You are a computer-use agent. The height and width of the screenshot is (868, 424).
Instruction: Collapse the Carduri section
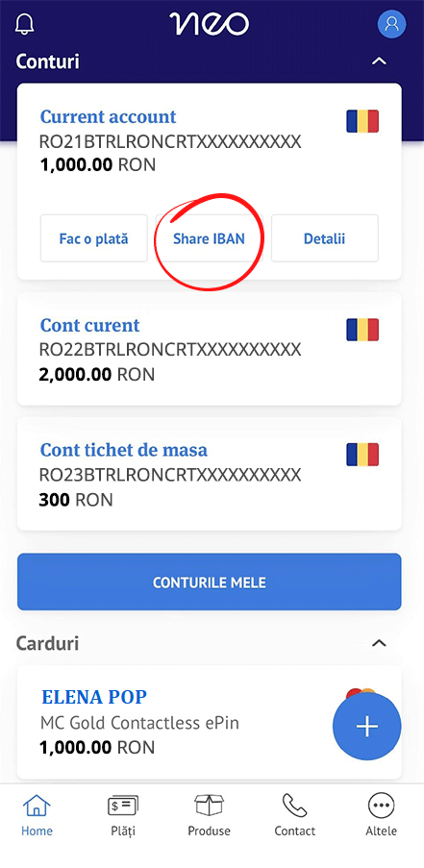(379, 643)
